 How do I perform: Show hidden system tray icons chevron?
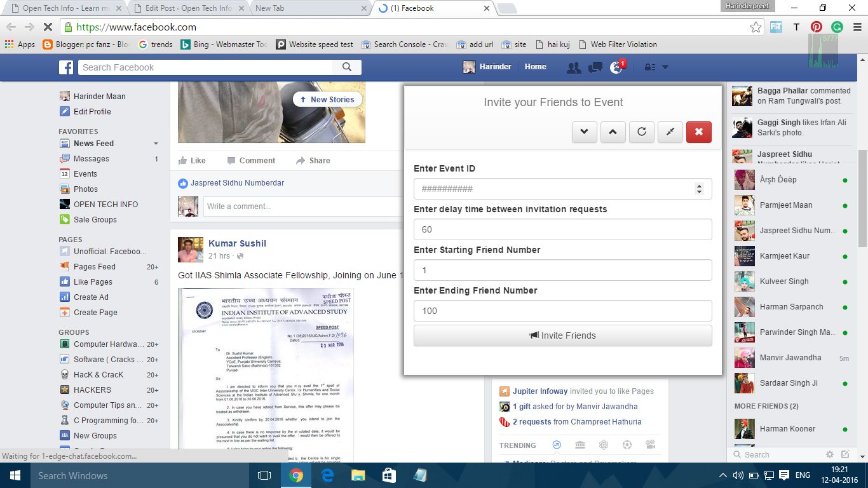click(723, 475)
